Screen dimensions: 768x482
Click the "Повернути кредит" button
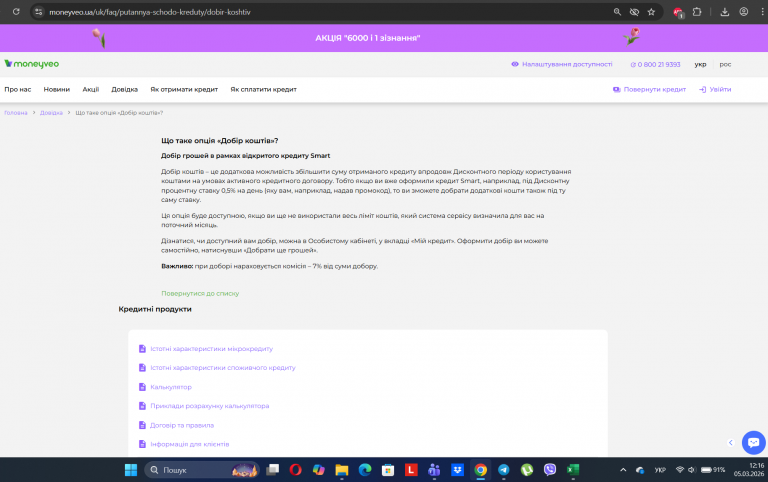tap(649, 89)
